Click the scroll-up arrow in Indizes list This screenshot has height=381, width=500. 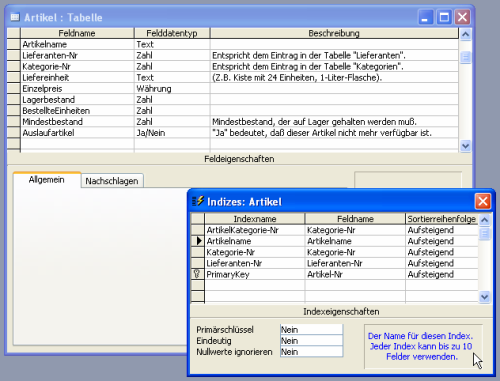click(484, 220)
